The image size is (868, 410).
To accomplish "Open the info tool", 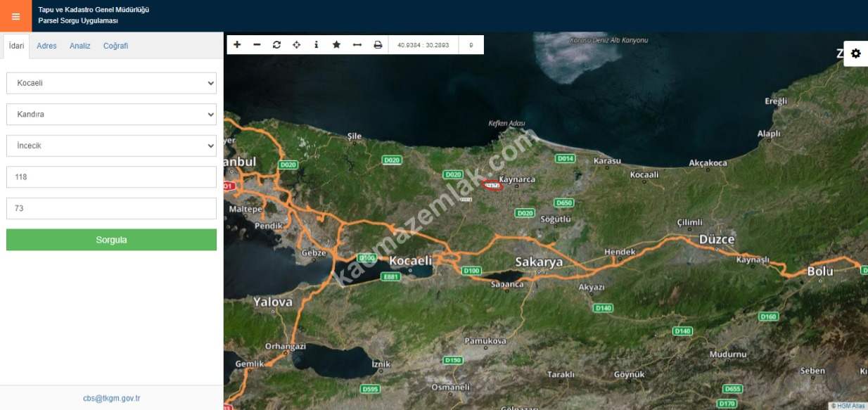I will [x=316, y=45].
